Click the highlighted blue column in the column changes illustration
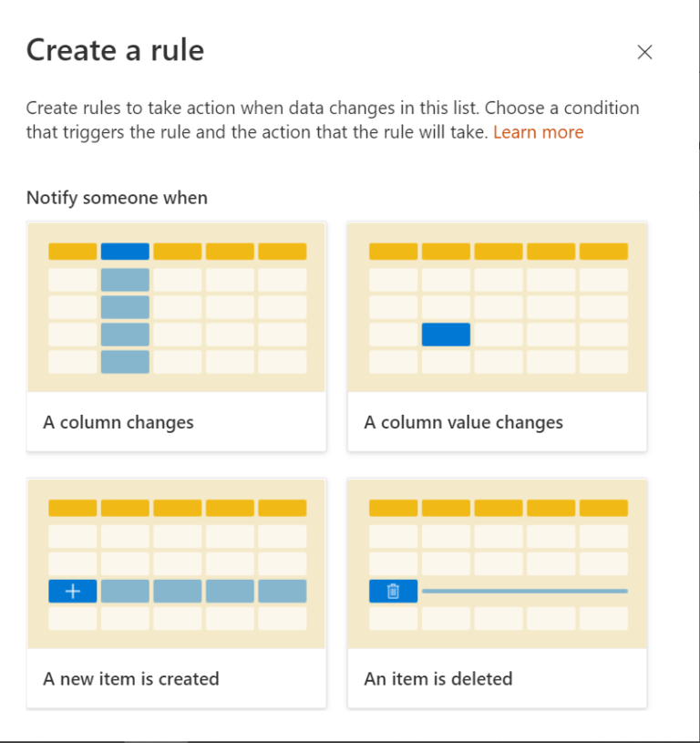 (x=124, y=307)
